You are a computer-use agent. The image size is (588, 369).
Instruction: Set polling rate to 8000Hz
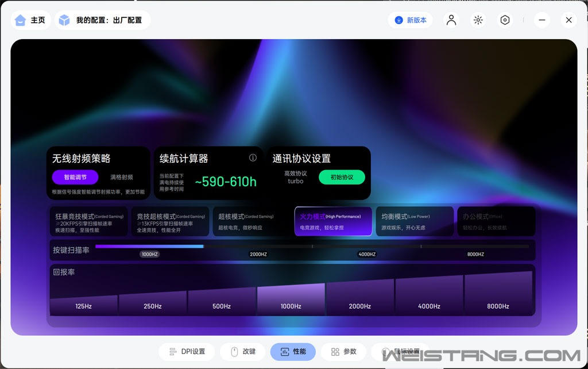coord(498,294)
